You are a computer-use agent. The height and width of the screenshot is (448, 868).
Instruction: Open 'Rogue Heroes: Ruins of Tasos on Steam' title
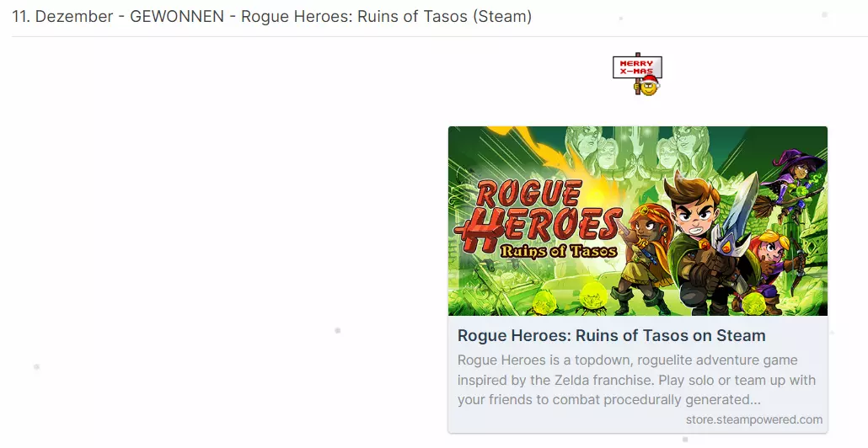click(611, 335)
